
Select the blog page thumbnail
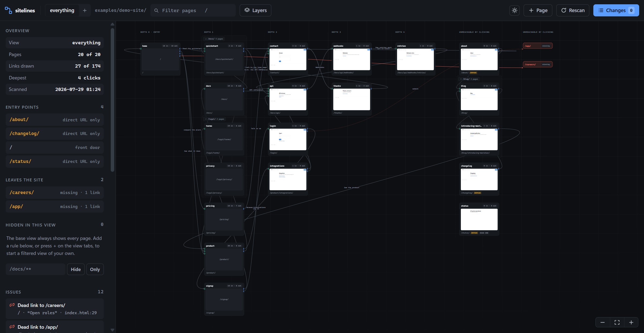click(479, 99)
